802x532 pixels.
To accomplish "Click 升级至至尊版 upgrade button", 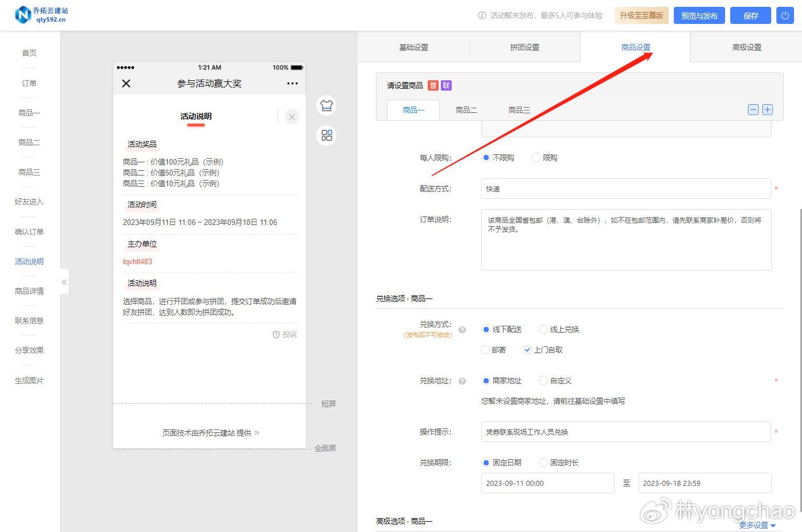I will 641,15.
